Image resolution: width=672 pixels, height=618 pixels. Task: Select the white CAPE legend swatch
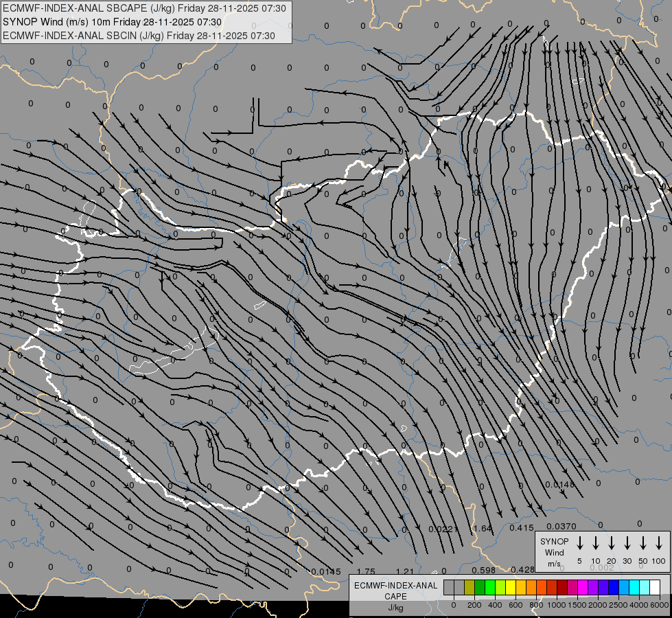(x=654, y=587)
